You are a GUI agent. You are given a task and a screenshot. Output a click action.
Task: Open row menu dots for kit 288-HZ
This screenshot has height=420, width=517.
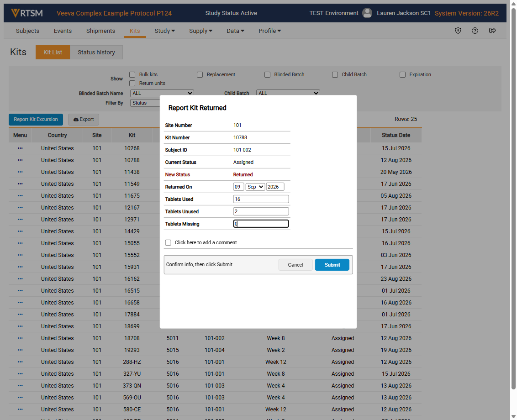20,362
